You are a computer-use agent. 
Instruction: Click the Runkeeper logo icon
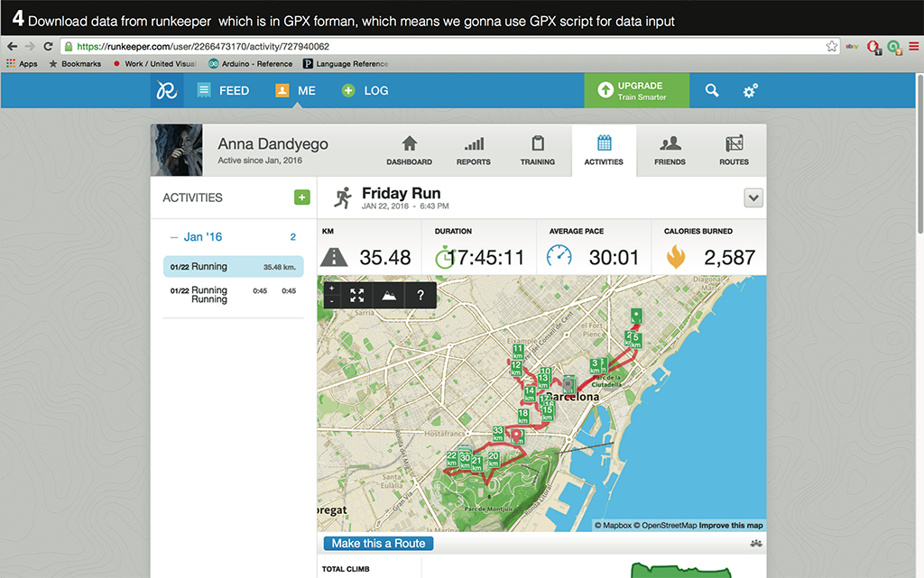pos(167,90)
